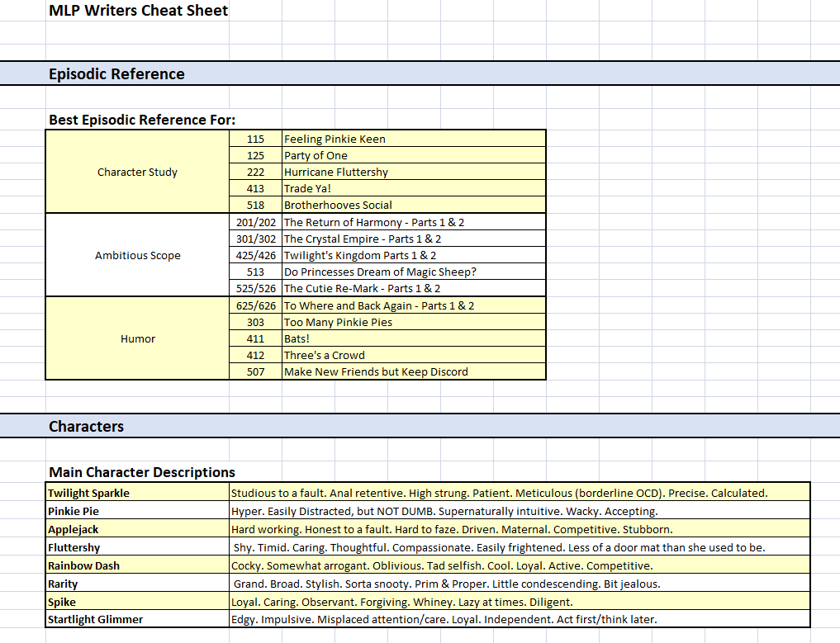Click the 'Bats!' cell

(414, 339)
